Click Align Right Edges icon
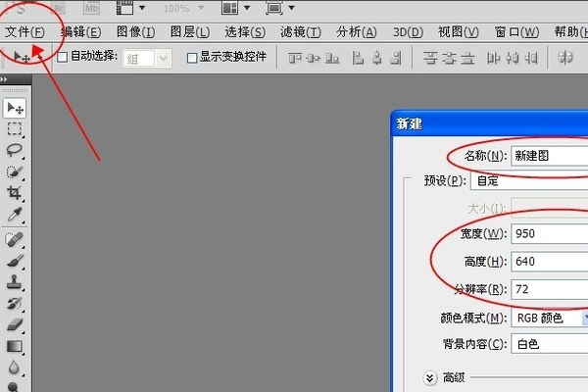This screenshot has height=392, width=588. coord(396,58)
